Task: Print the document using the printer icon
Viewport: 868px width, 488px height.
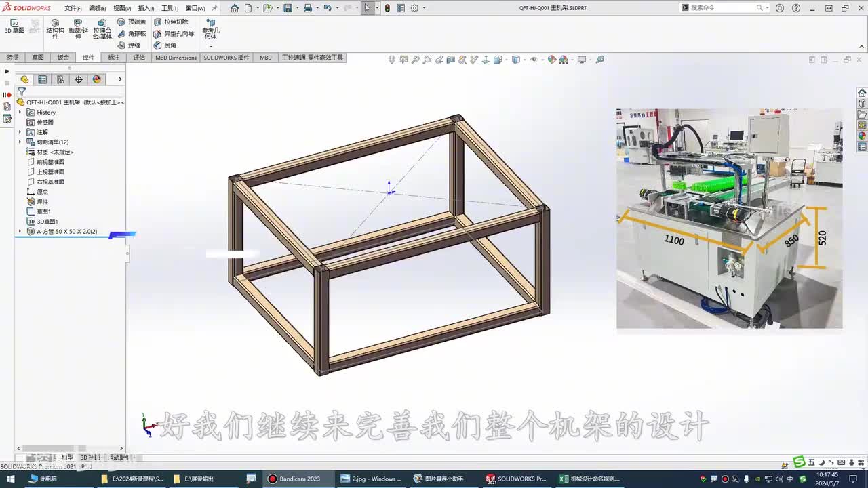Action: (307, 8)
